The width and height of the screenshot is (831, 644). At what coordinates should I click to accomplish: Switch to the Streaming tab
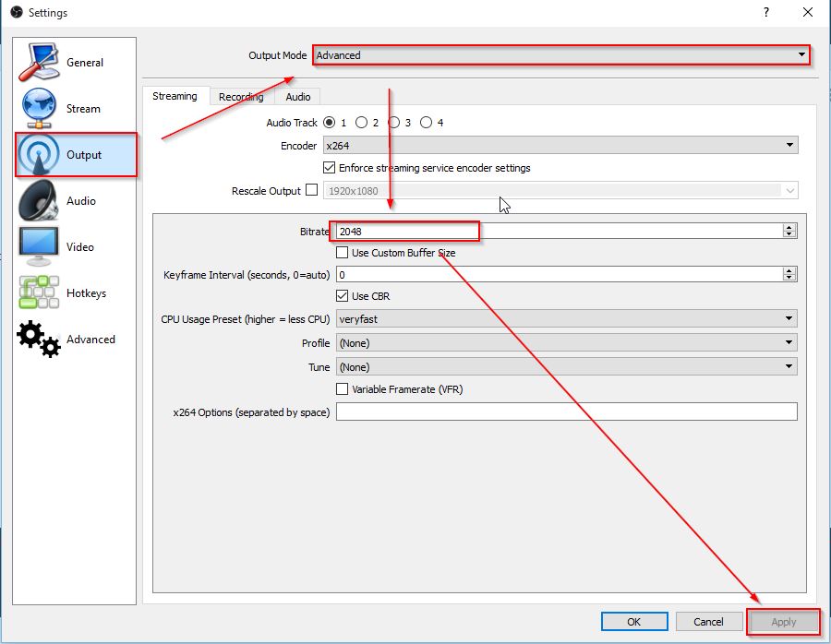[175, 96]
